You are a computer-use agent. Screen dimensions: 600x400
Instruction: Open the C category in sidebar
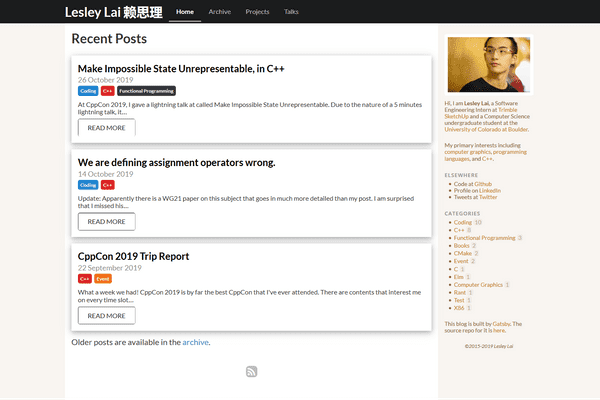tap(456, 269)
